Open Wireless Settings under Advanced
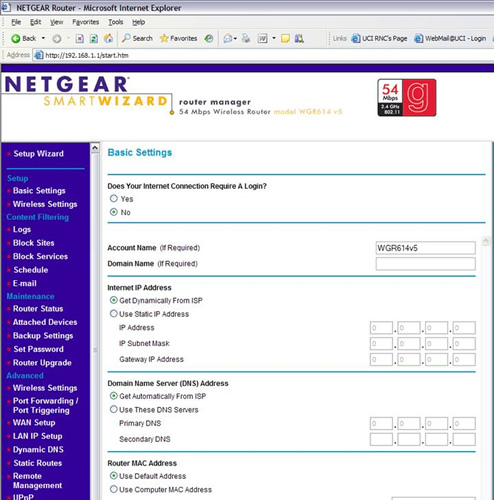 (45, 388)
